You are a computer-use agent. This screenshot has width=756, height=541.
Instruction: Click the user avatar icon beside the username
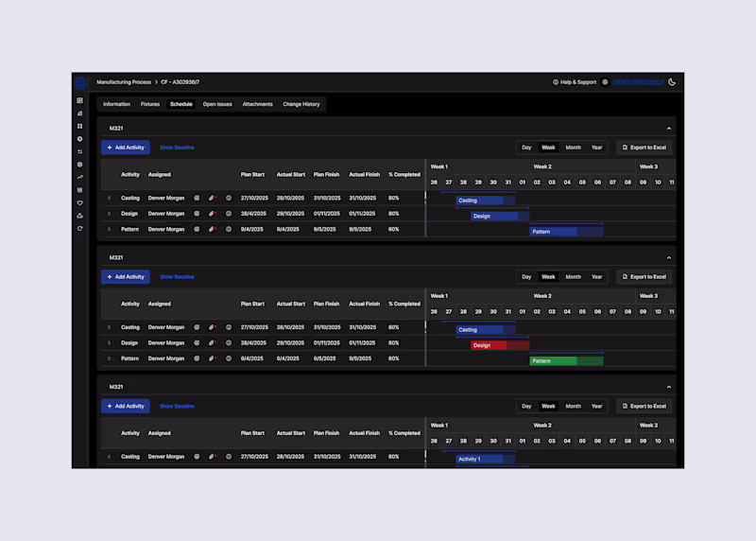[605, 82]
